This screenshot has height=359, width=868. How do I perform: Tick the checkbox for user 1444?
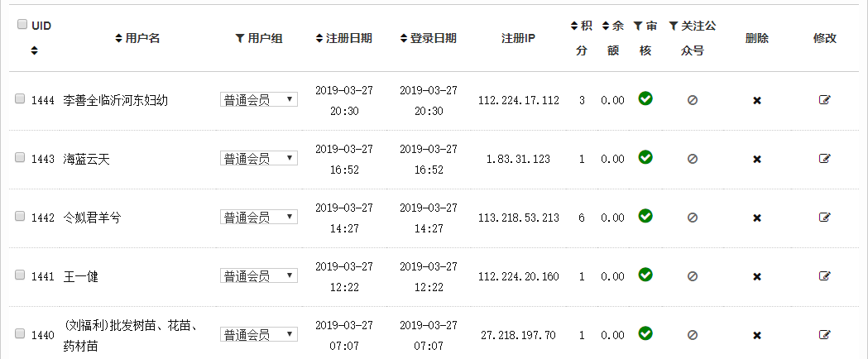(20, 99)
